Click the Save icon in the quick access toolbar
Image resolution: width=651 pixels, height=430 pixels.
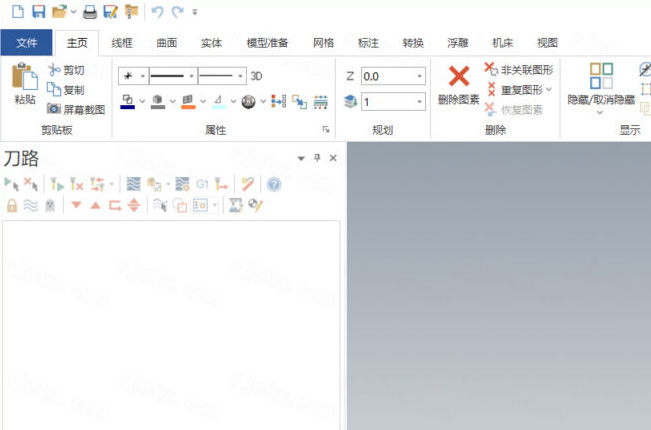[39, 12]
